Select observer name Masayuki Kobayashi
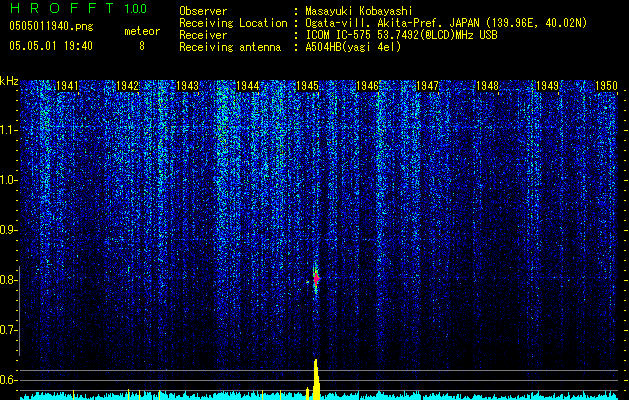629x400 pixels. pos(359,11)
